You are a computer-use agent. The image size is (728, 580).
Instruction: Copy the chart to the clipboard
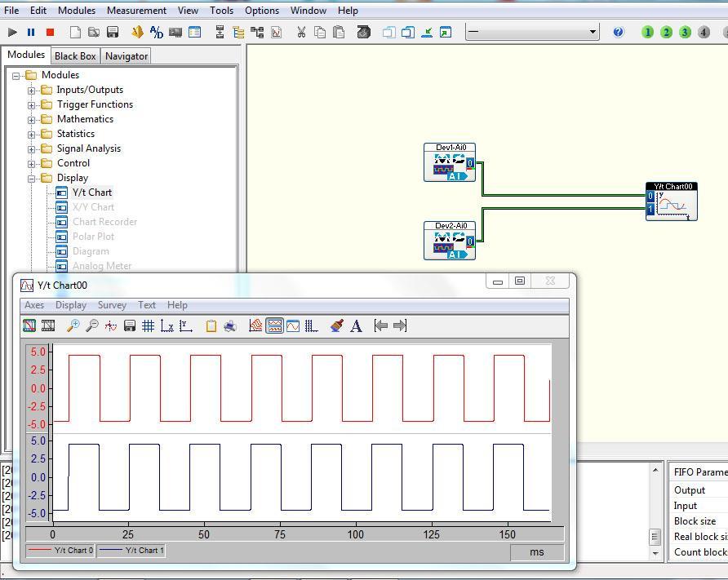point(211,326)
